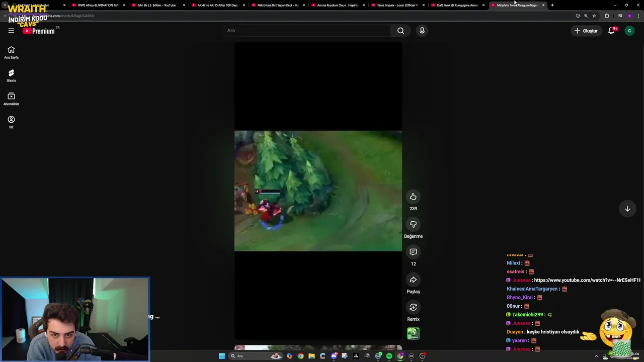Open Shorts in the sidebar

pos(11,76)
